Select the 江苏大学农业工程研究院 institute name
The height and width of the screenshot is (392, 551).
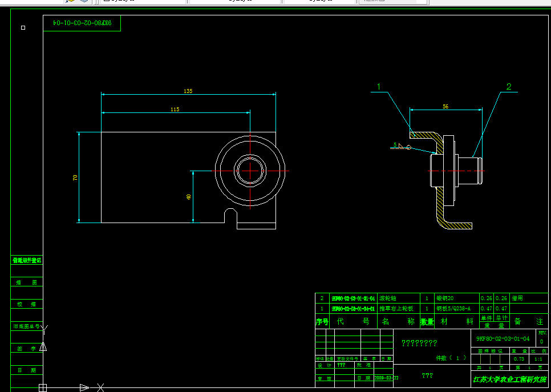pyautogui.click(x=510, y=379)
